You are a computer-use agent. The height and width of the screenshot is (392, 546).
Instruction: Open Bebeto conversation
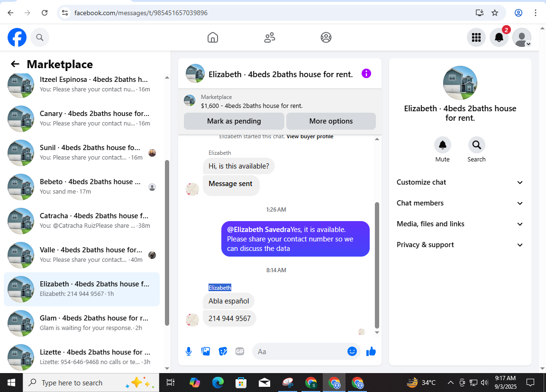[x=82, y=187]
